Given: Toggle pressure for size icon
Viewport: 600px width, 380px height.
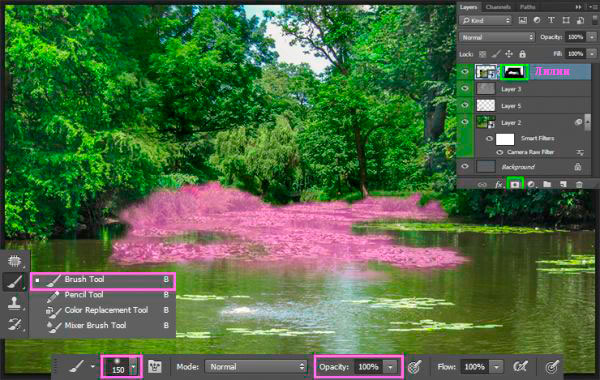Looking at the screenshot, I should [x=552, y=367].
